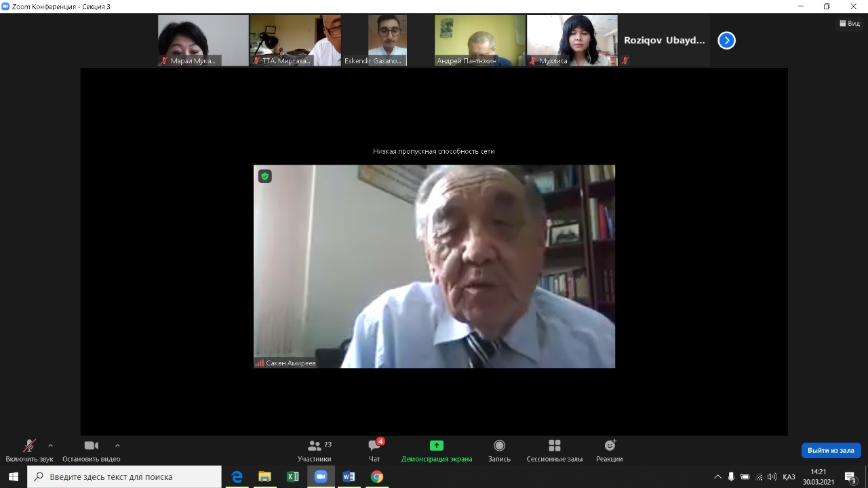
Task: Click Выйти из зала leave room button
Action: click(x=831, y=450)
